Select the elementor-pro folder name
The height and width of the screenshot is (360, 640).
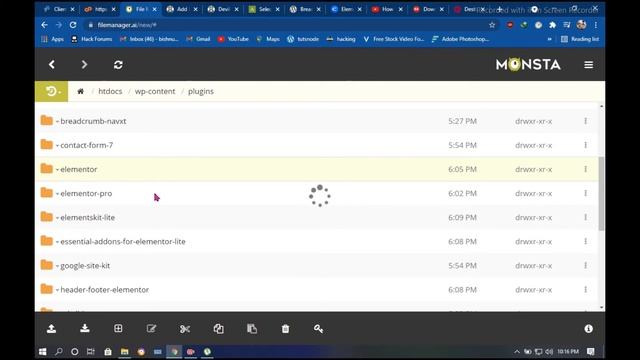[86, 193]
